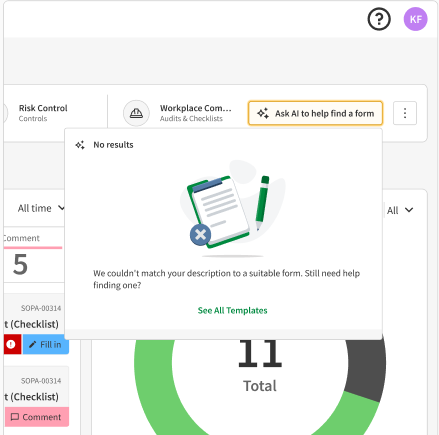Open the three-dot more options menu

405,113
